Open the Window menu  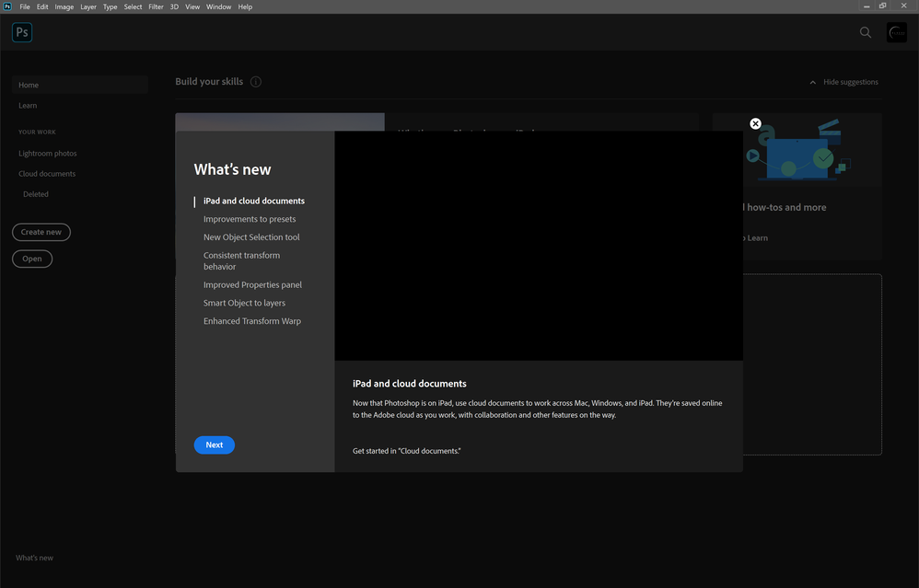218,7
